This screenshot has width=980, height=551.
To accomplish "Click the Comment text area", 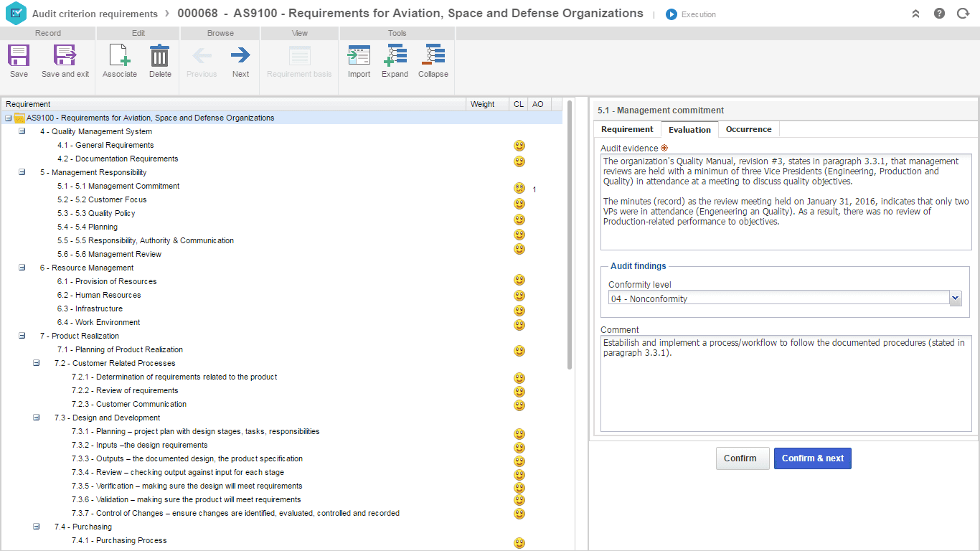I will tap(786, 384).
